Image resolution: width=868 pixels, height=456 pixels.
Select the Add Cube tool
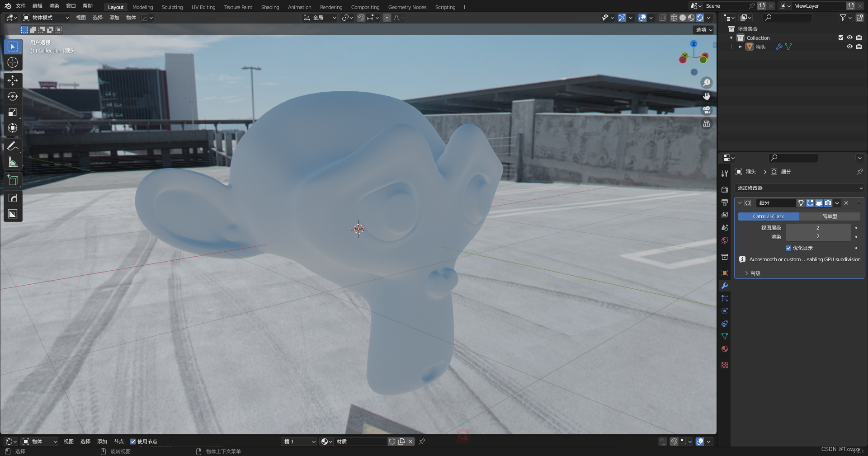coord(13,179)
